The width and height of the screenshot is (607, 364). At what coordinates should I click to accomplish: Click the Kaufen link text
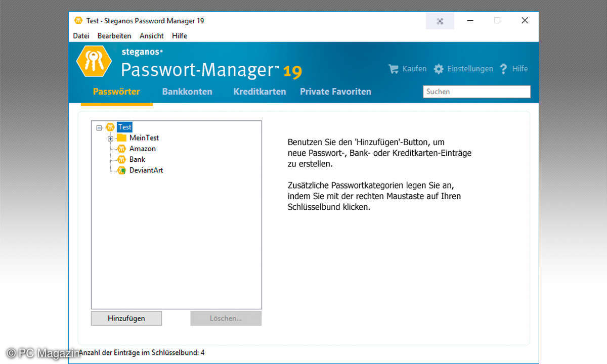414,69
